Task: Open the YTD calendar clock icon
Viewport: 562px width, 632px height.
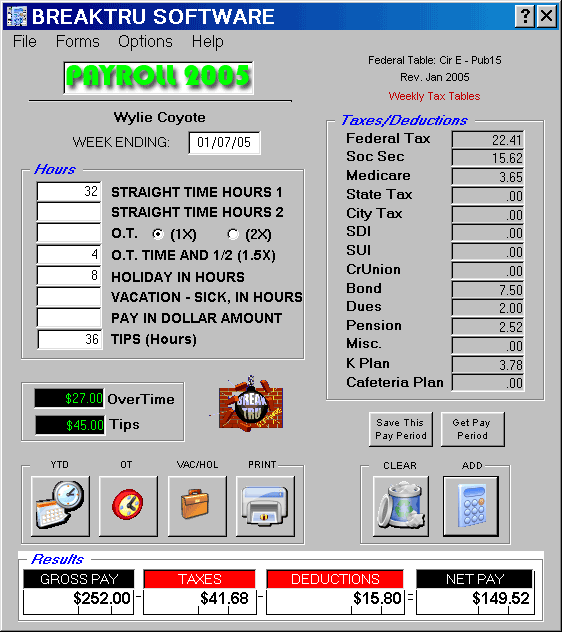Action: (x=60, y=506)
